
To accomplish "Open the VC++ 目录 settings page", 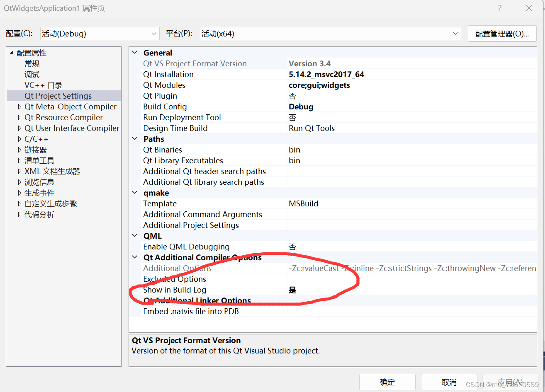I will click(44, 85).
